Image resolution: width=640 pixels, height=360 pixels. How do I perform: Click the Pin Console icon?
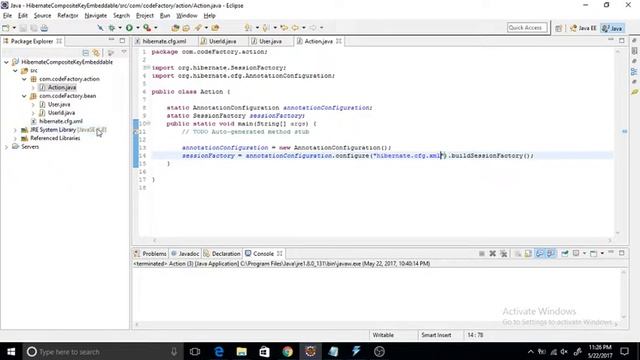click(565, 253)
